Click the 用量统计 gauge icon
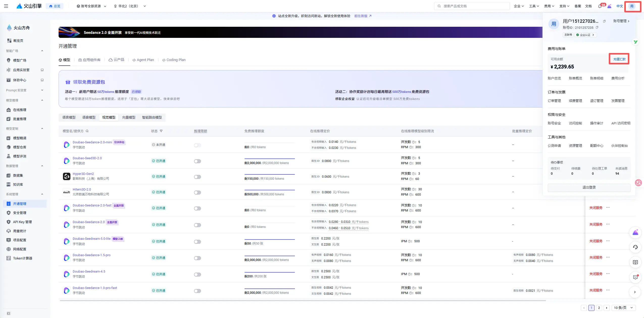This screenshot has width=644, height=318. pyautogui.click(x=9, y=231)
